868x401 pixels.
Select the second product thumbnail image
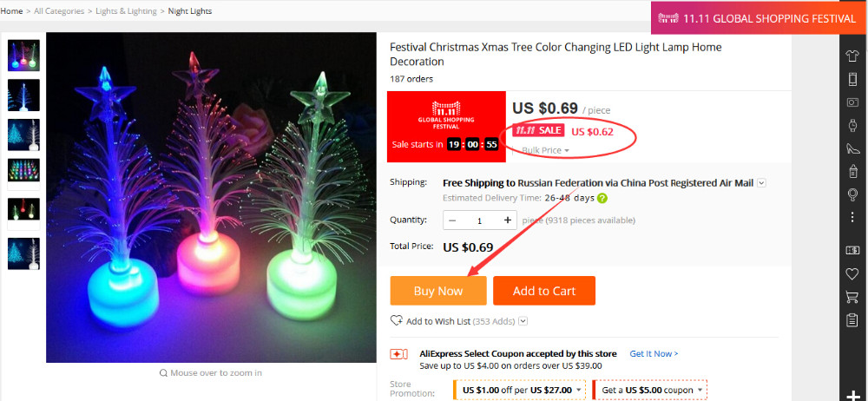click(x=23, y=95)
